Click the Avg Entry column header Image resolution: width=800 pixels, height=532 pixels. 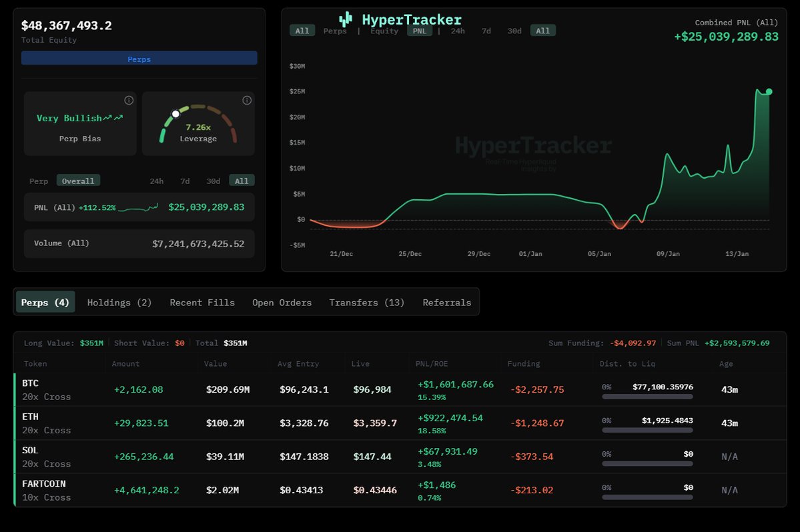coord(298,363)
